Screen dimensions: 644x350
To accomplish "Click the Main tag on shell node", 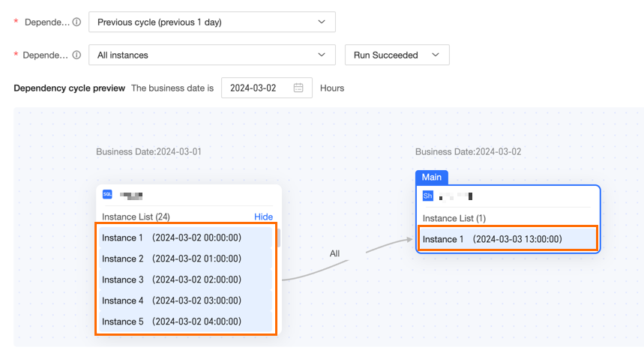I will point(432,177).
